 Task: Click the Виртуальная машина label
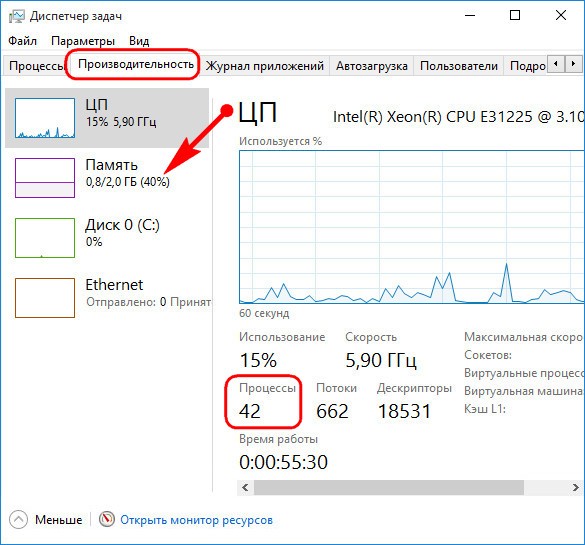tap(523, 391)
